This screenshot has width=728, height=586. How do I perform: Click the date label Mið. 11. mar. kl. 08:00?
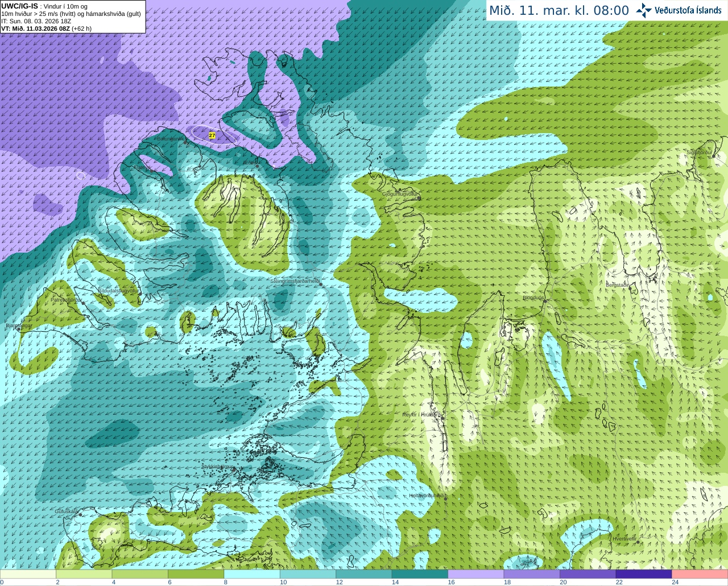pos(559,11)
